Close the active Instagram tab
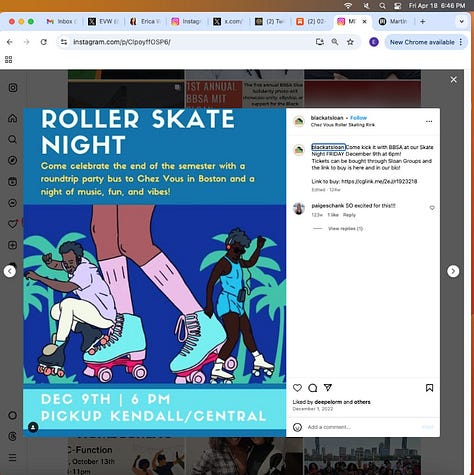Screen dimensions: 474x475 pos(364,21)
